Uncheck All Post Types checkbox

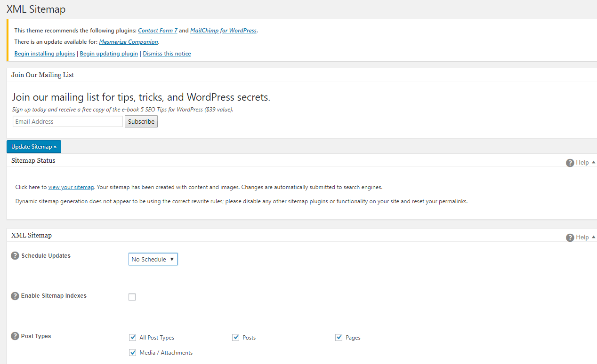tap(132, 337)
